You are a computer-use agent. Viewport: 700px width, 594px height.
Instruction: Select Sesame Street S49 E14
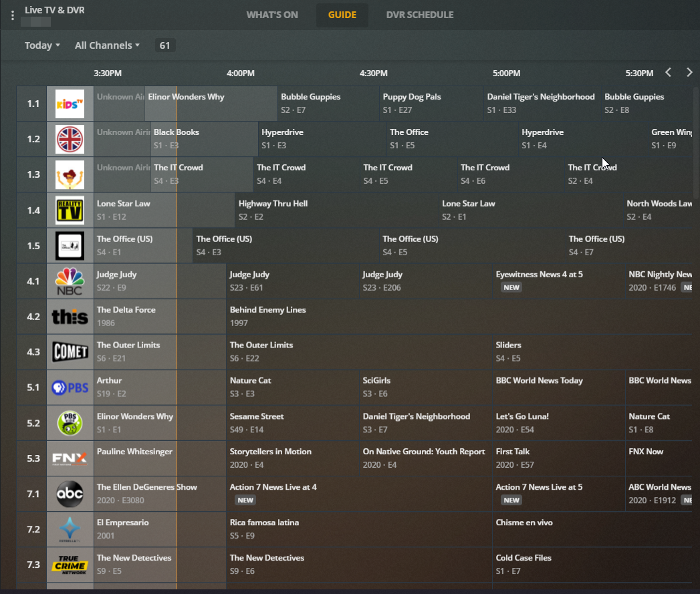(x=293, y=423)
